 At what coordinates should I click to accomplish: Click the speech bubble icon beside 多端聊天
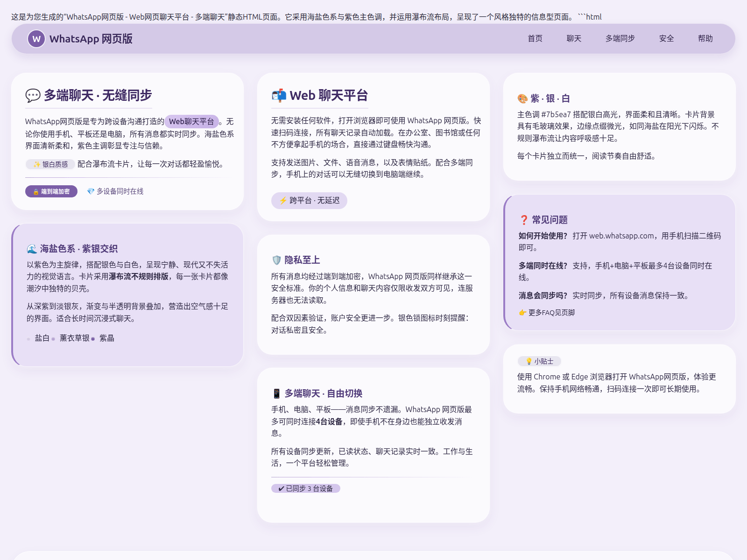coord(33,96)
